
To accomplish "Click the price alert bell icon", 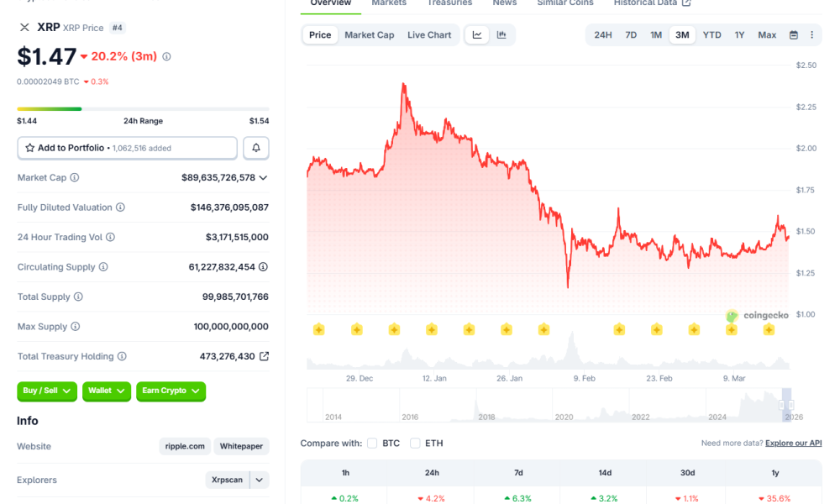I will [256, 148].
